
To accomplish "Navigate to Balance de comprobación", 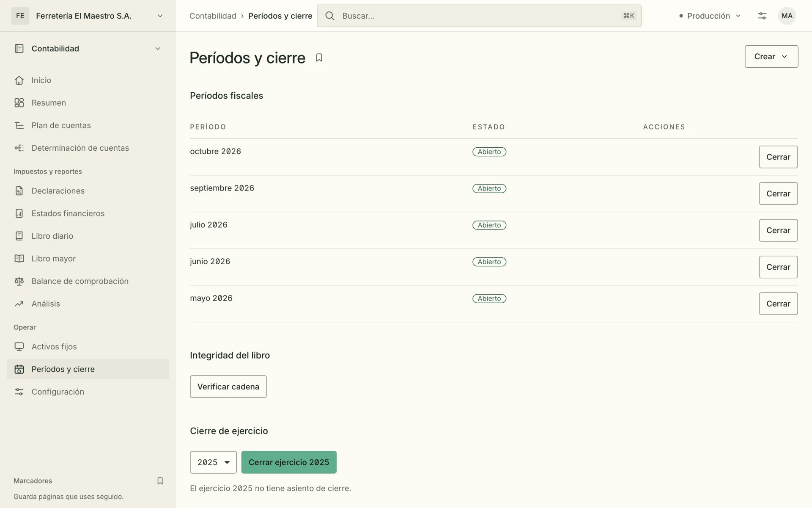I will tap(88, 281).
